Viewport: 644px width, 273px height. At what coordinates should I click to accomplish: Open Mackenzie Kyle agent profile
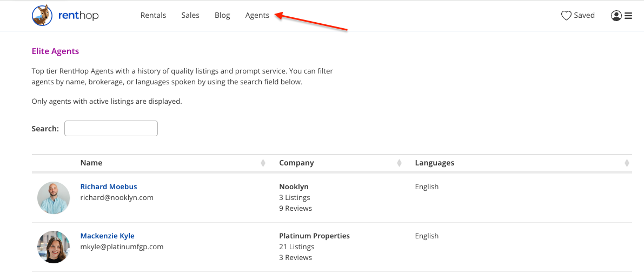click(107, 236)
